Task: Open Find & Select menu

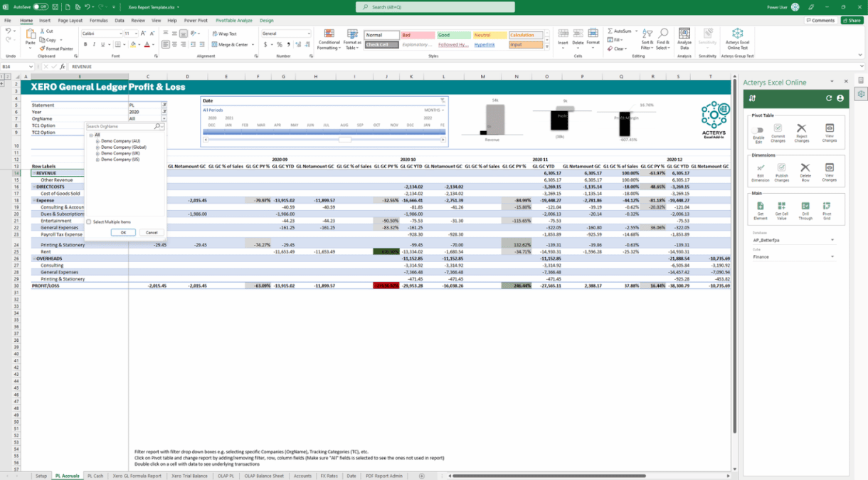Action: point(663,38)
